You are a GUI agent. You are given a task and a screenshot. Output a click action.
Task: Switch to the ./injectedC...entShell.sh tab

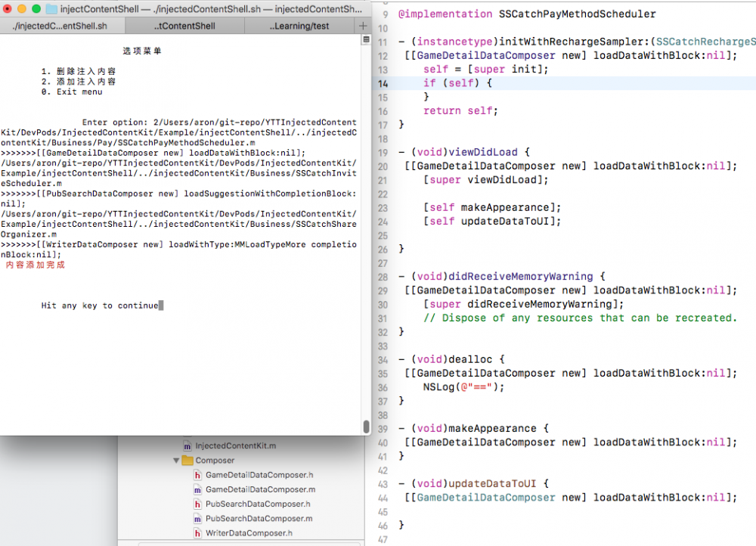coord(60,26)
